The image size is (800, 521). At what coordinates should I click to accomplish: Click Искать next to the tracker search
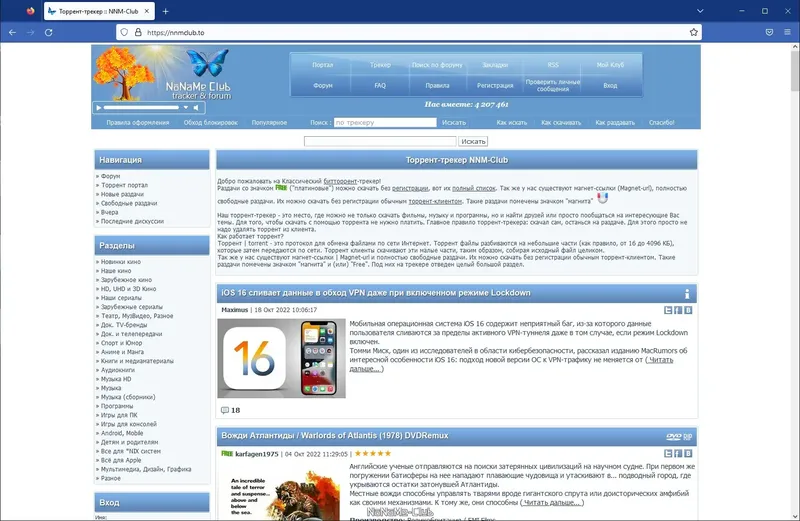[x=454, y=122]
